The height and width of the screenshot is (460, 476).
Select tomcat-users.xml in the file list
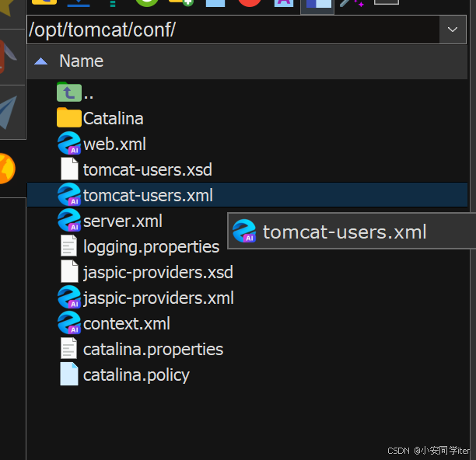(x=148, y=196)
